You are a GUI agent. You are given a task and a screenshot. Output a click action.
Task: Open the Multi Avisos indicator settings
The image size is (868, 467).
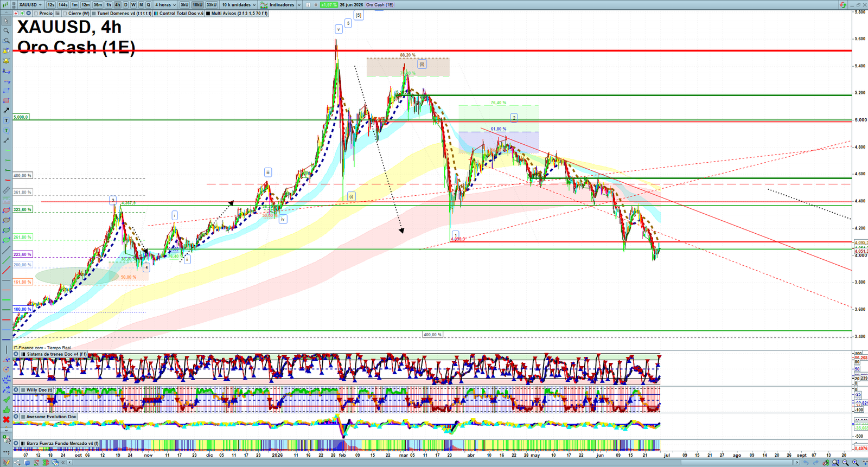click(237, 14)
